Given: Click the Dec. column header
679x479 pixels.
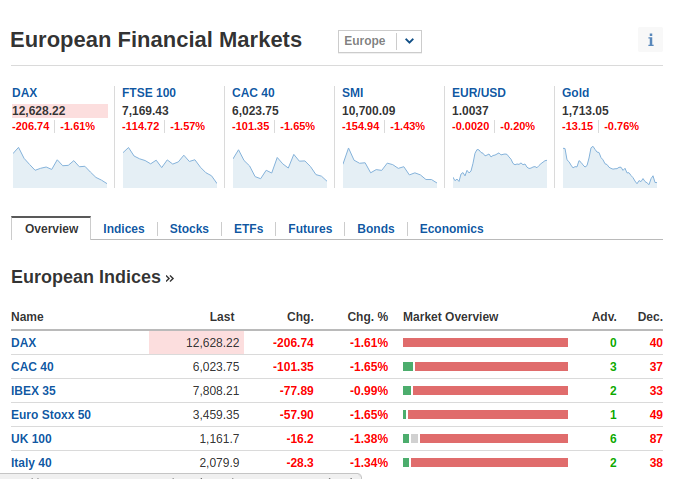Looking at the screenshot, I should [650, 317].
